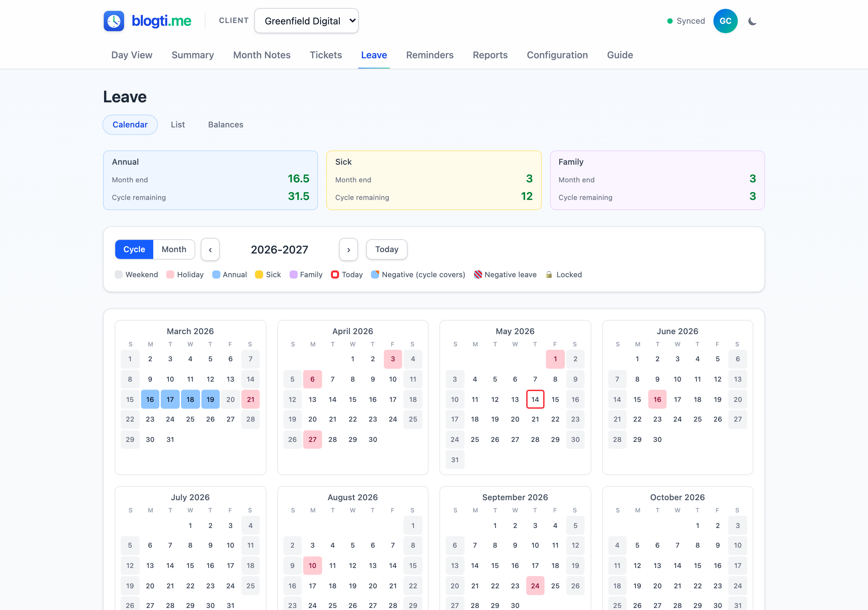Open the Family leave balance card
This screenshot has height=610, width=868.
(657, 180)
